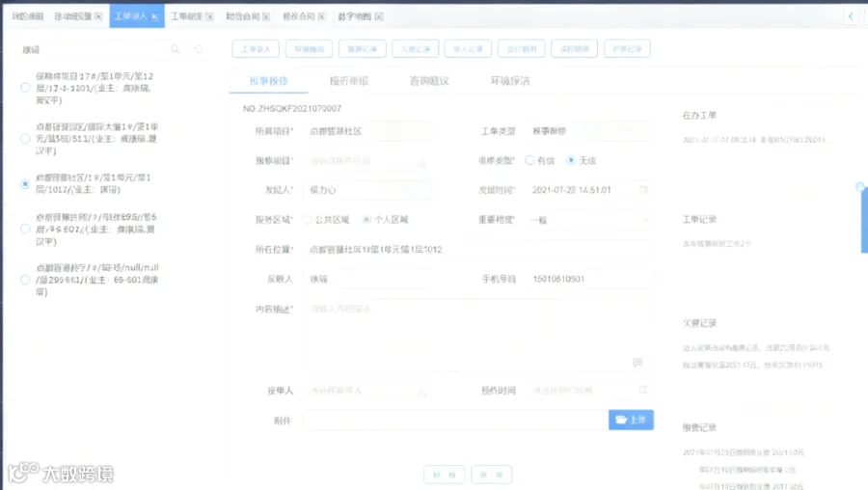Close the 修改合同 tab via its x icon
Screen dimensions: 868x490
[321, 16]
